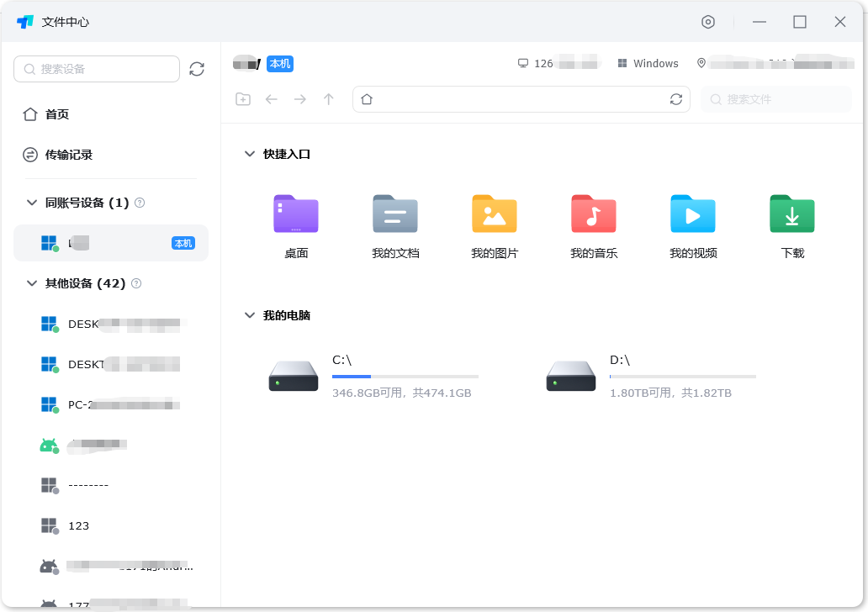Refresh the file listing in address bar

click(x=676, y=99)
